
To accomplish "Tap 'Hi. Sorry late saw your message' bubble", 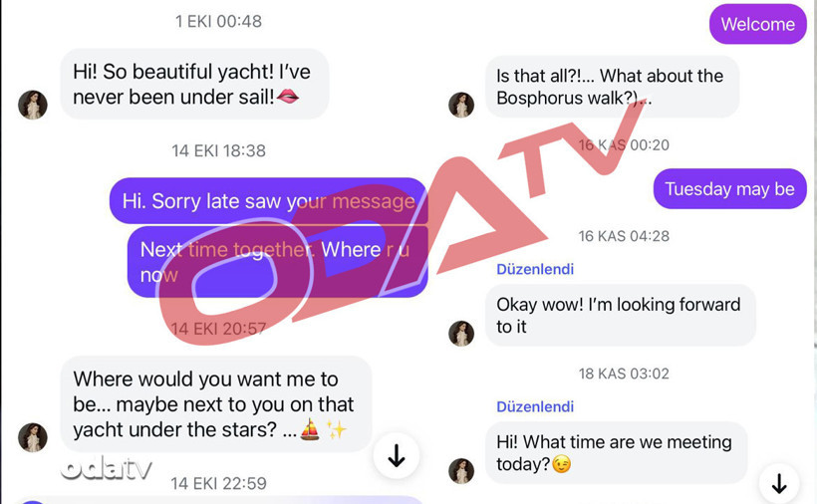I will click(x=268, y=201).
